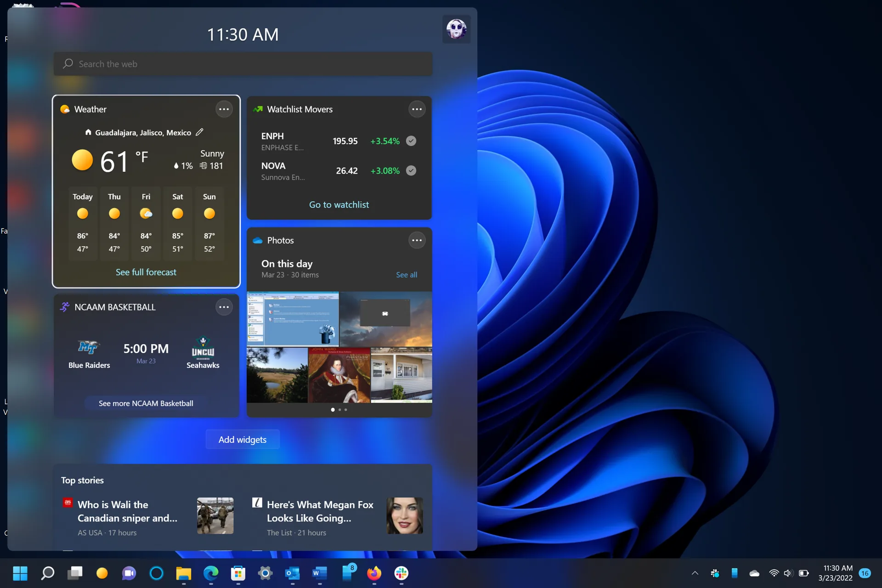Click the pencil to edit weather location
Viewport: 882px width, 588px height.
199,132
